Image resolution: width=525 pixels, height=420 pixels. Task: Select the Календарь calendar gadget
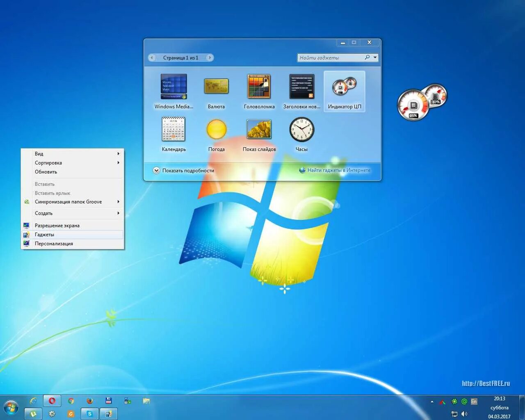tap(173, 134)
